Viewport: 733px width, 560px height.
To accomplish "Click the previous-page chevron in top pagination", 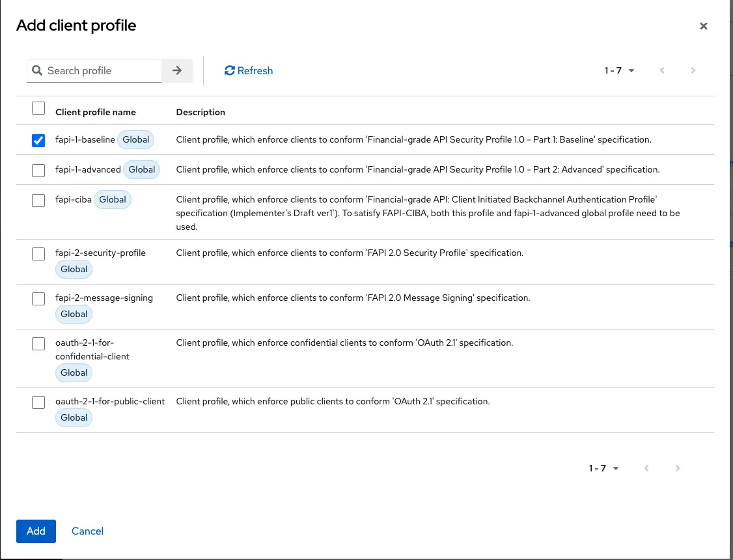I will pos(662,70).
